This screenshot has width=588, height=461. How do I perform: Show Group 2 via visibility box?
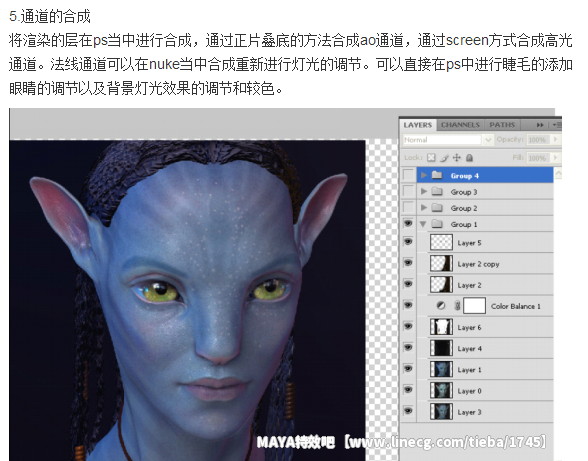click(x=408, y=207)
